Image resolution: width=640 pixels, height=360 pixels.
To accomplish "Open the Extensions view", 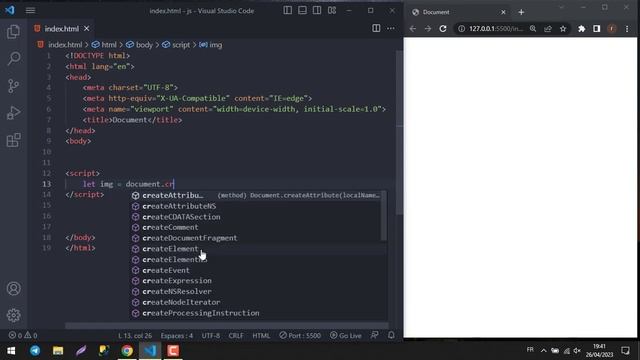I will click(13, 140).
